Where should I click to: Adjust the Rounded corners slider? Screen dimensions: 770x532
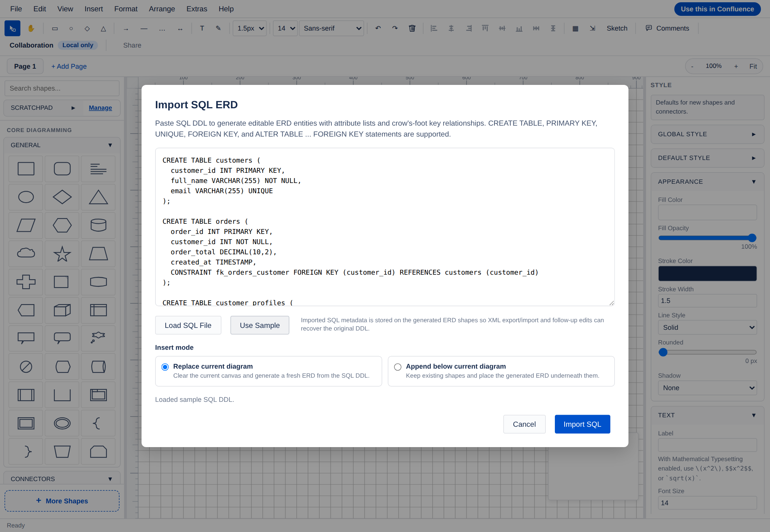[x=707, y=352]
